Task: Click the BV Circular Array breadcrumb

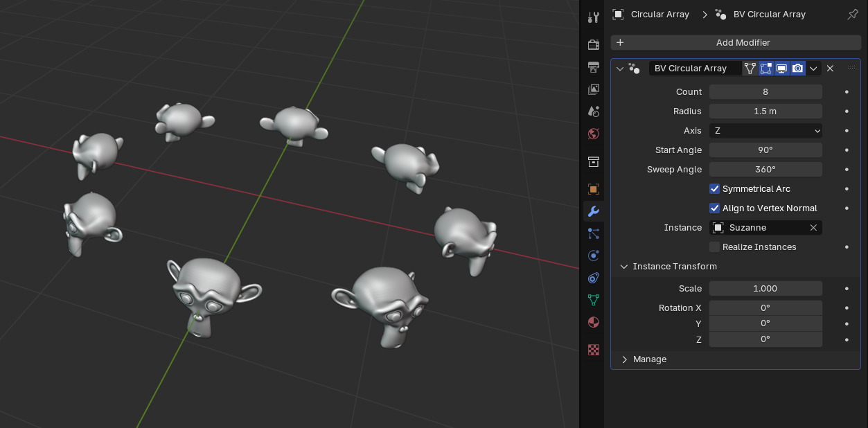Action: (x=769, y=14)
